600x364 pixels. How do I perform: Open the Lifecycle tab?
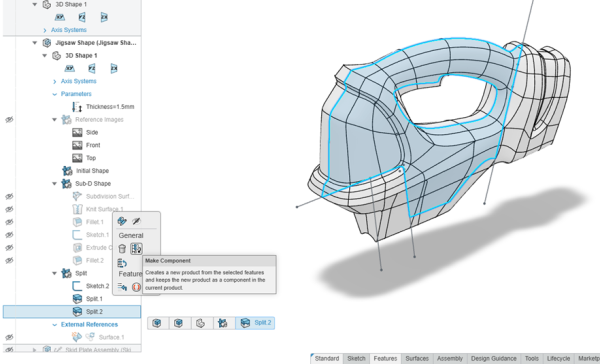click(558, 359)
